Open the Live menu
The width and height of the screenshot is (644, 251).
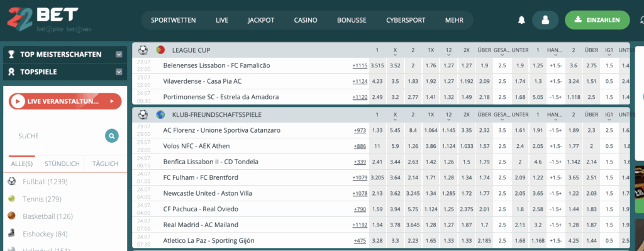click(x=222, y=20)
